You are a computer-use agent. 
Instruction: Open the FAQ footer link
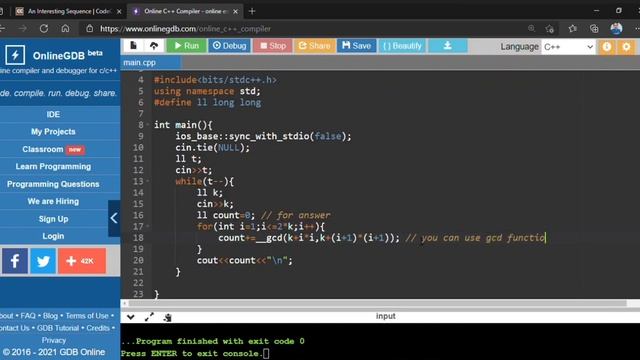[28, 316]
